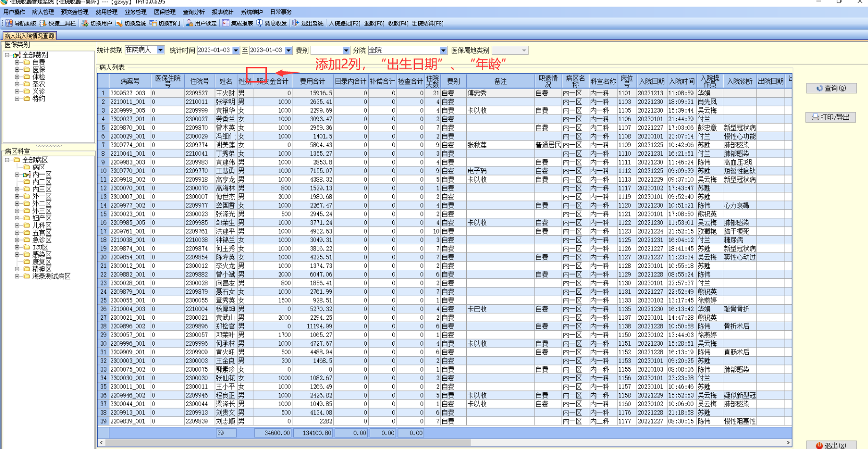
Task: Click the 打印/导出 print export button
Action: pyautogui.click(x=830, y=117)
